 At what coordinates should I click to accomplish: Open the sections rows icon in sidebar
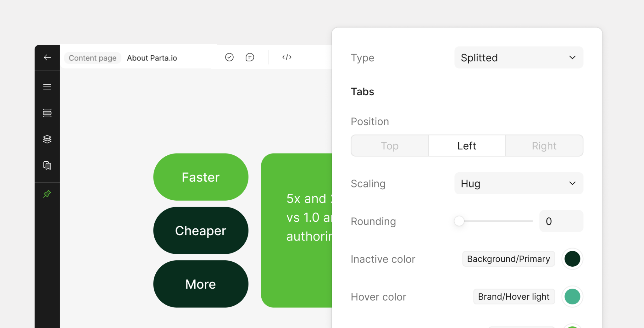[47, 113]
